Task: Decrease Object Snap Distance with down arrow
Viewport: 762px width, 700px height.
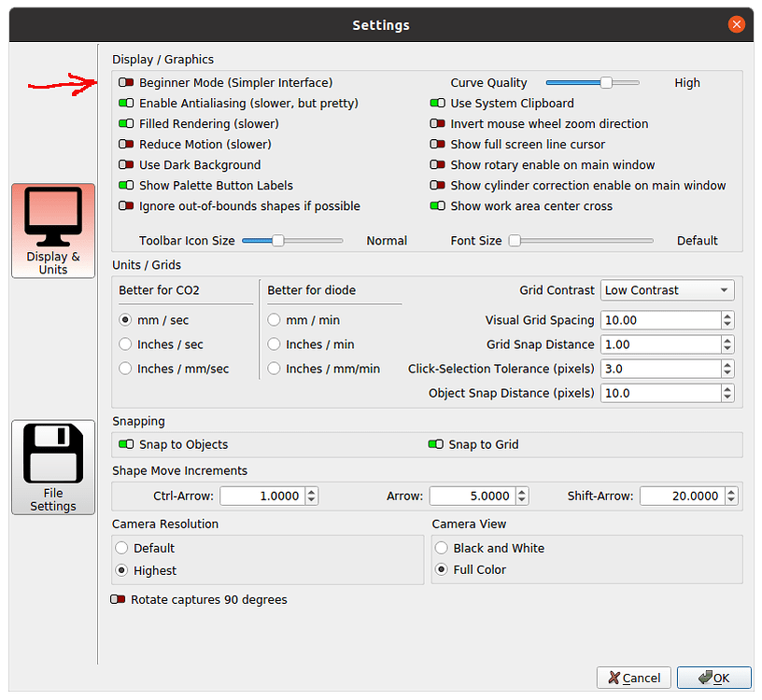Action: [727, 398]
